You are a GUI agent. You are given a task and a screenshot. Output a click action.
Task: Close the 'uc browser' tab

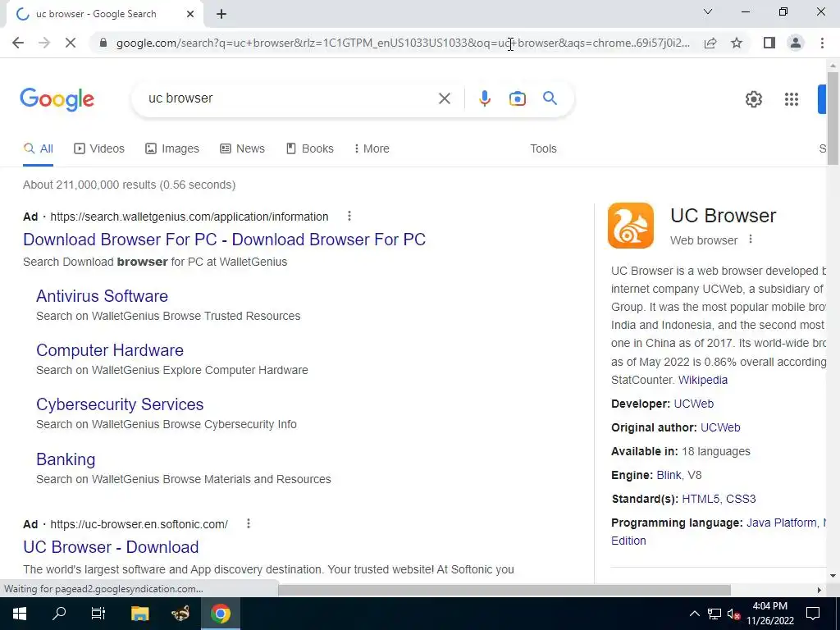click(x=190, y=14)
